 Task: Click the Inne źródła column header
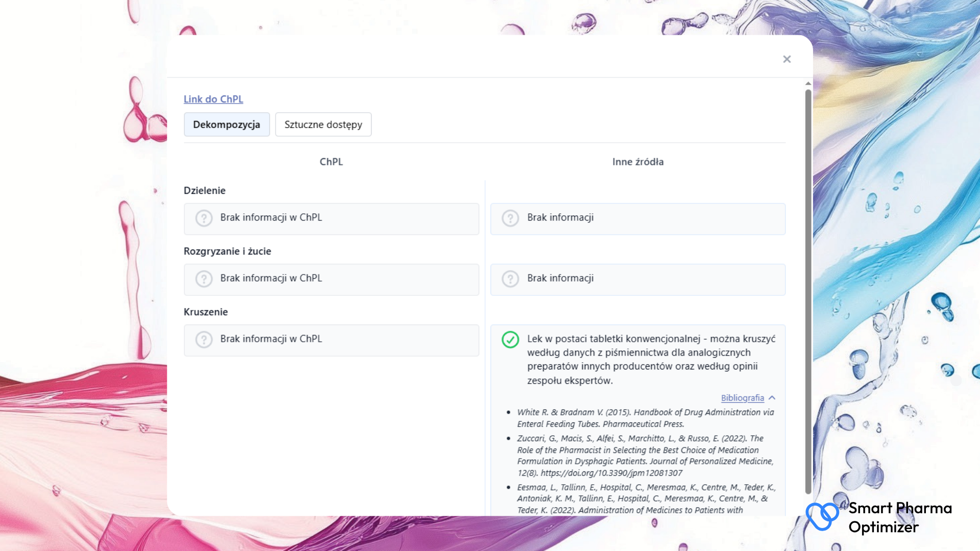638,162
